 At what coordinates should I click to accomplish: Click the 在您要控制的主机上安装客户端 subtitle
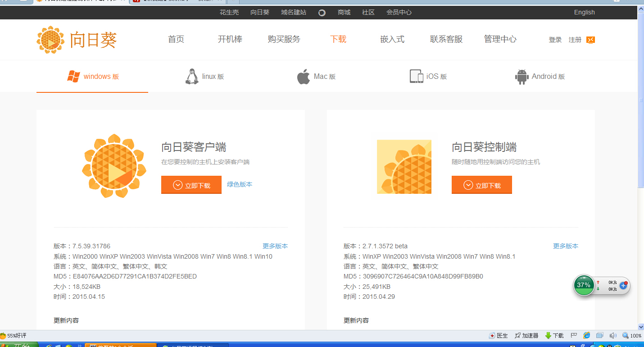pos(205,162)
